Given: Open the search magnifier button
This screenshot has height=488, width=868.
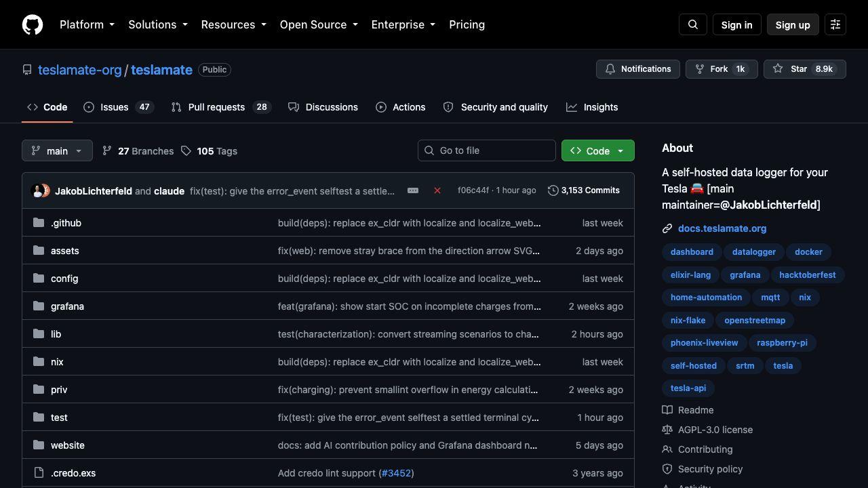Looking at the screenshot, I should pyautogui.click(x=693, y=24).
